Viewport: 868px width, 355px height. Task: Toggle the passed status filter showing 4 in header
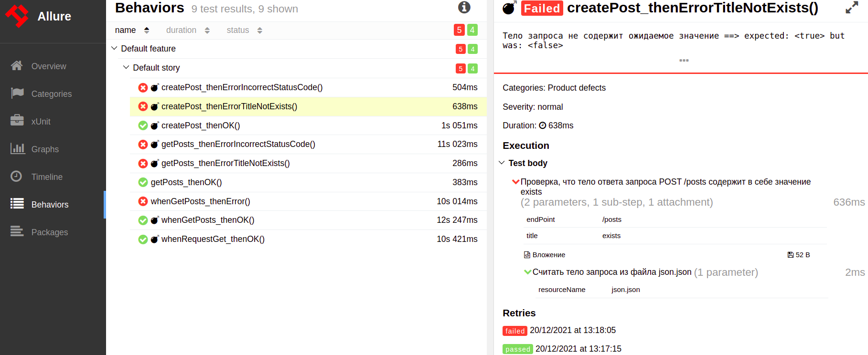pyautogui.click(x=472, y=30)
